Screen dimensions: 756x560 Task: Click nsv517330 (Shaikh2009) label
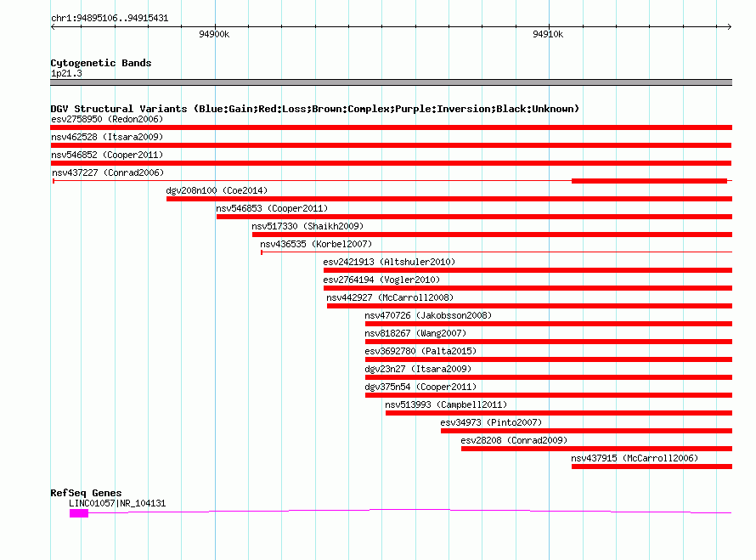point(307,226)
